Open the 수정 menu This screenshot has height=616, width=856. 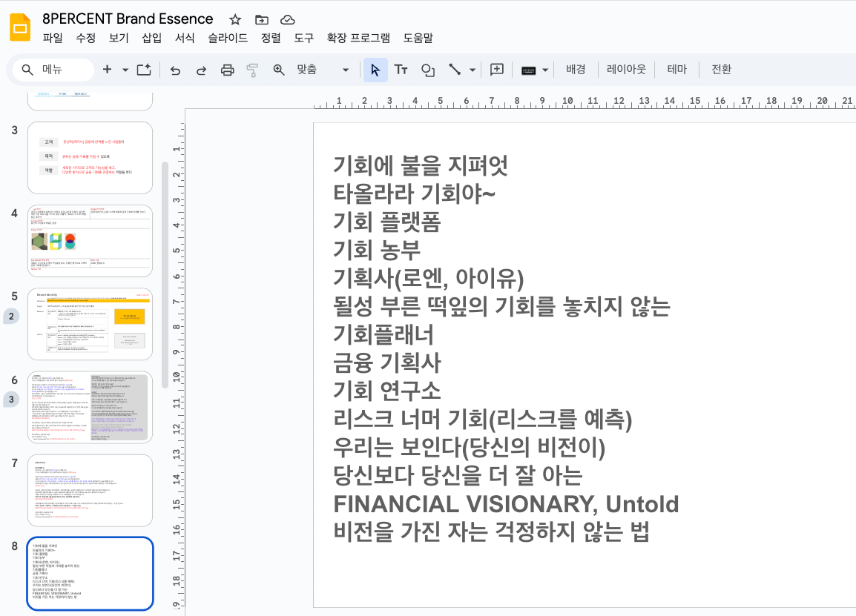click(x=86, y=38)
